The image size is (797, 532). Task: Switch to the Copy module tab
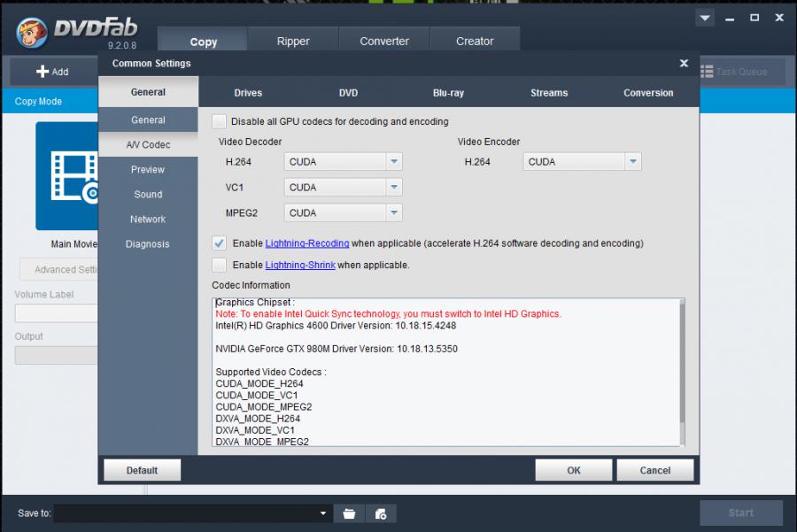[203, 41]
